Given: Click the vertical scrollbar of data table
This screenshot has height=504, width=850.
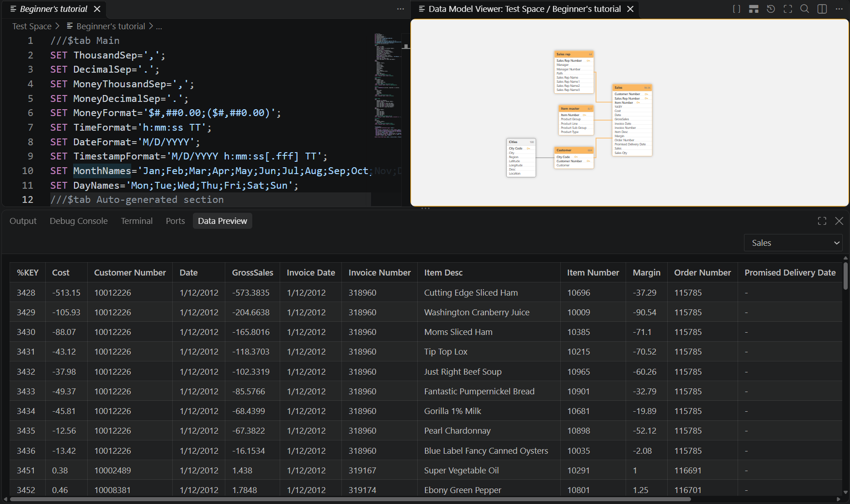Looking at the screenshot, I should coord(845,276).
